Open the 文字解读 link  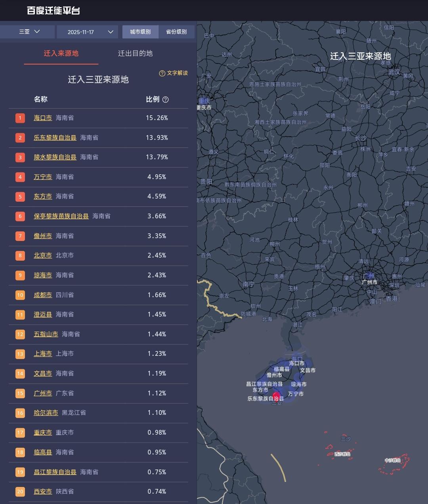coord(176,73)
